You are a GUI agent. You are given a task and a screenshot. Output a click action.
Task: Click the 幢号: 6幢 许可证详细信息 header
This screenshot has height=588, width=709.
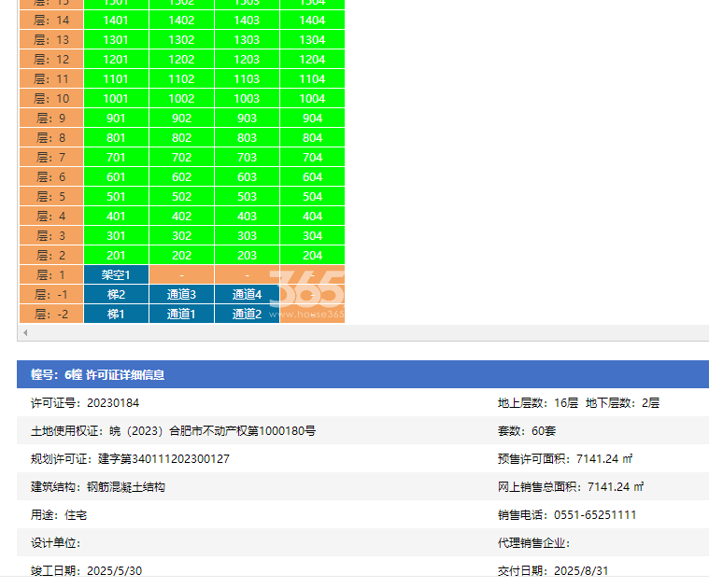tap(97, 375)
